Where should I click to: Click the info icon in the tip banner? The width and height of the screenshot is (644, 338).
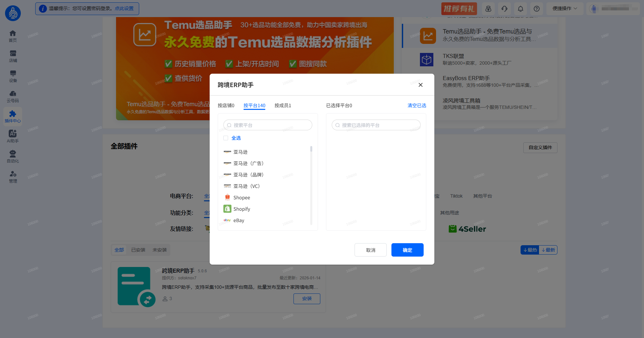(43, 9)
